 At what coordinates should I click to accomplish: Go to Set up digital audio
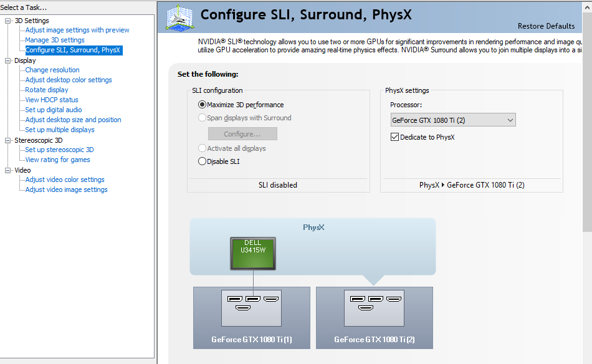pyautogui.click(x=53, y=110)
